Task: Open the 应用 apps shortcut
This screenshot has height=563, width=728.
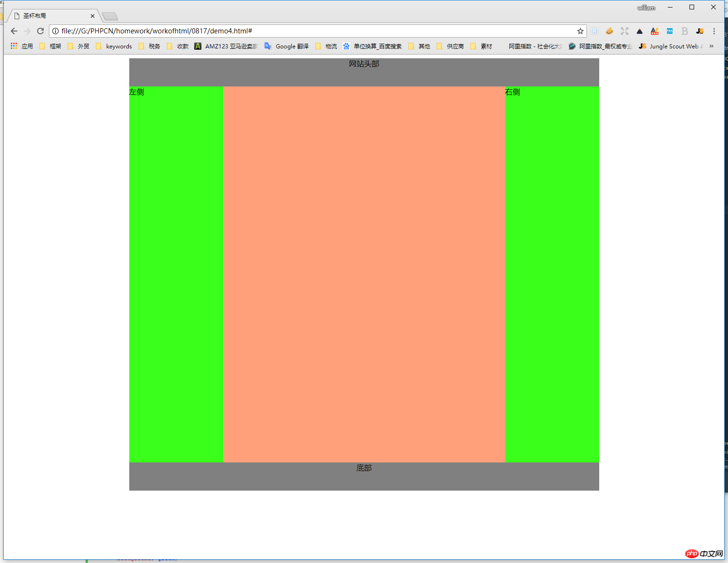Action: [22, 46]
